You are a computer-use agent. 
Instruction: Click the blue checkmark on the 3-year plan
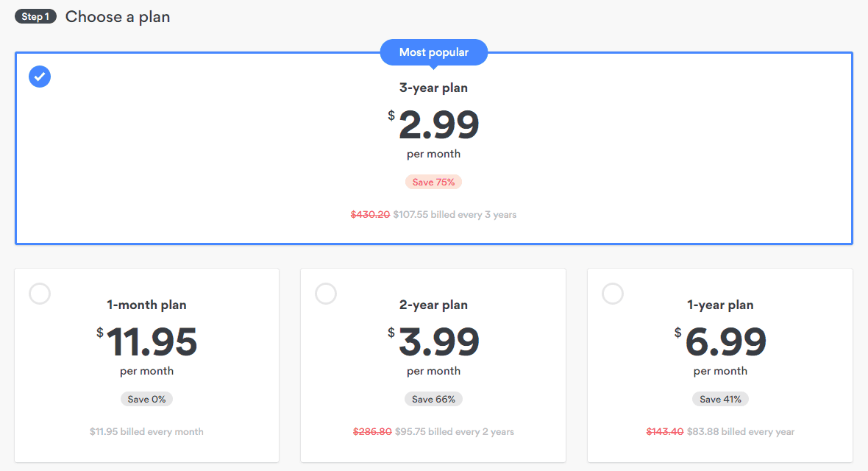coord(40,77)
